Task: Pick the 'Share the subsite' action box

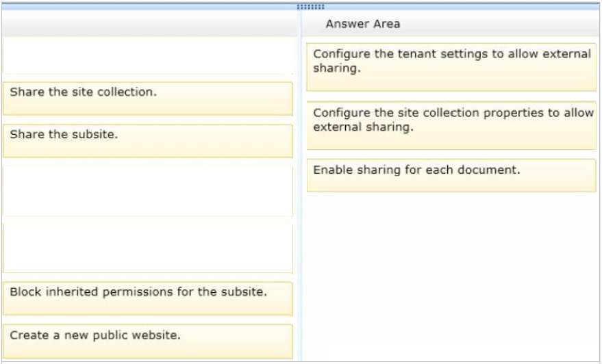Action: coord(148,141)
